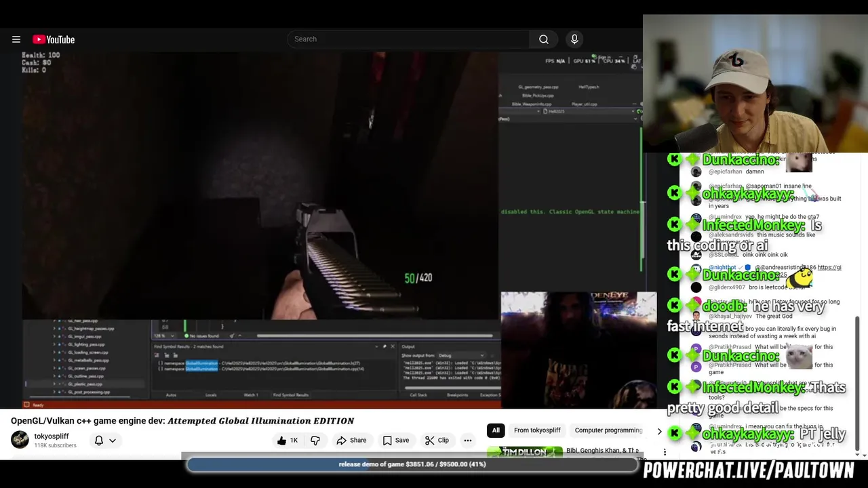Switch to the Autos tab in Visual Studio
This screenshot has height=488, width=868.
pos(171,394)
